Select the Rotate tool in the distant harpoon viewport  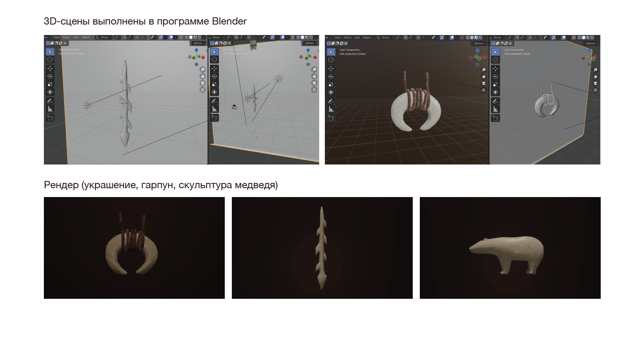pos(214,76)
